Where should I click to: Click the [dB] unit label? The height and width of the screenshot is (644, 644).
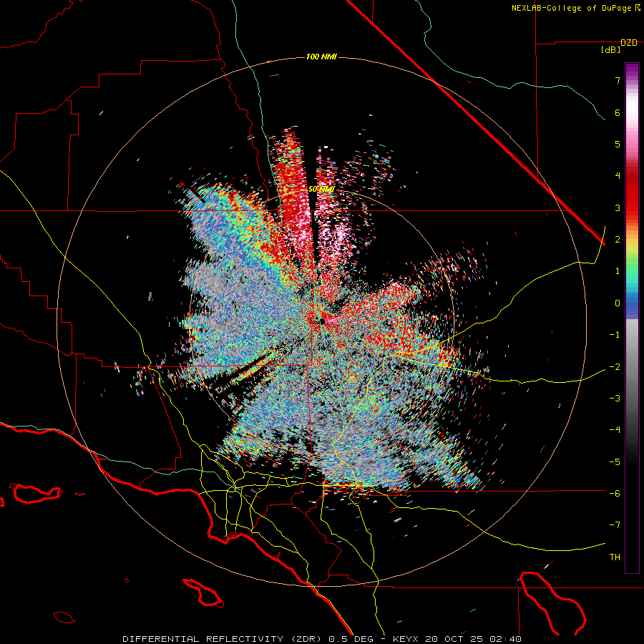pyautogui.click(x=611, y=50)
